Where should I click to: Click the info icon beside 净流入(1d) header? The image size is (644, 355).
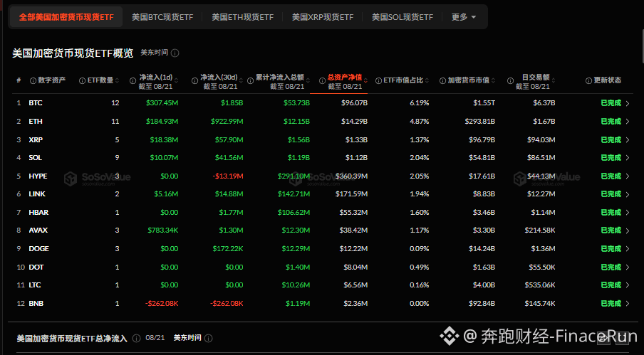point(133,81)
